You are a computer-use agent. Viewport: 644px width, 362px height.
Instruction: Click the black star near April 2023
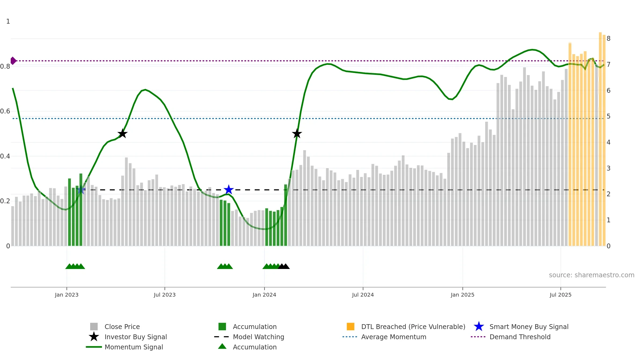(x=122, y=134)
